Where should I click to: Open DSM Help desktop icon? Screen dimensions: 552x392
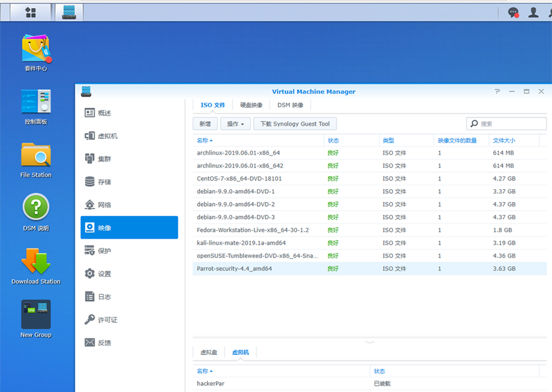[x=36, y=209]
